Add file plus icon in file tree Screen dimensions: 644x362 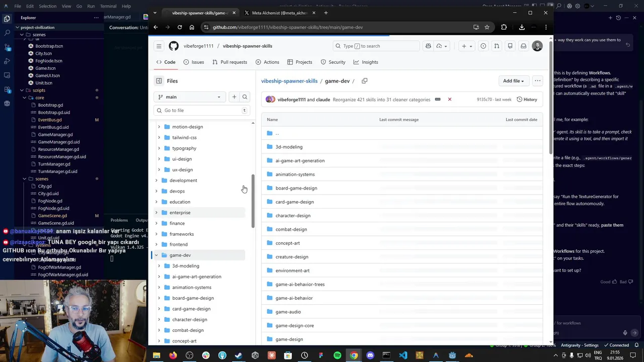pyautogui.click(x=234, y=97)
